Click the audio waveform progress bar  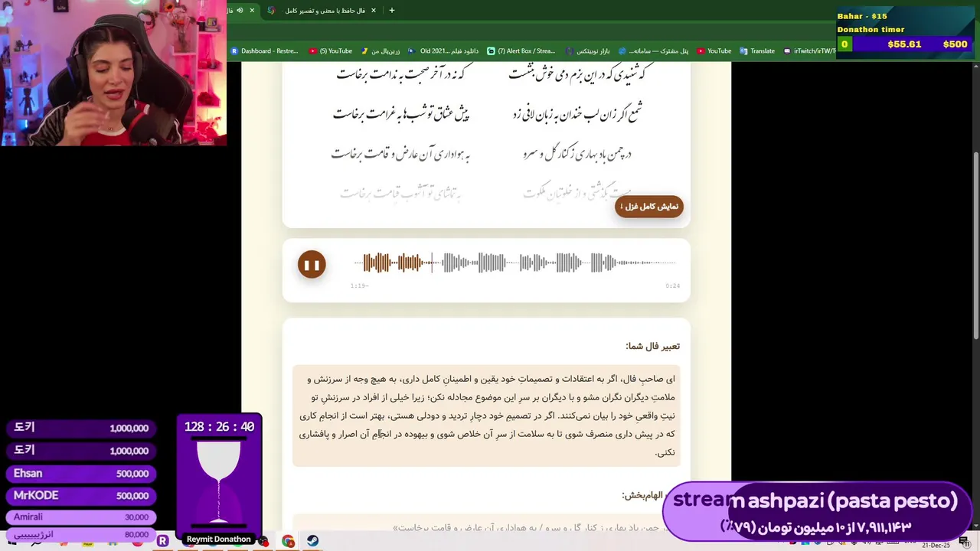coord(515,263)
